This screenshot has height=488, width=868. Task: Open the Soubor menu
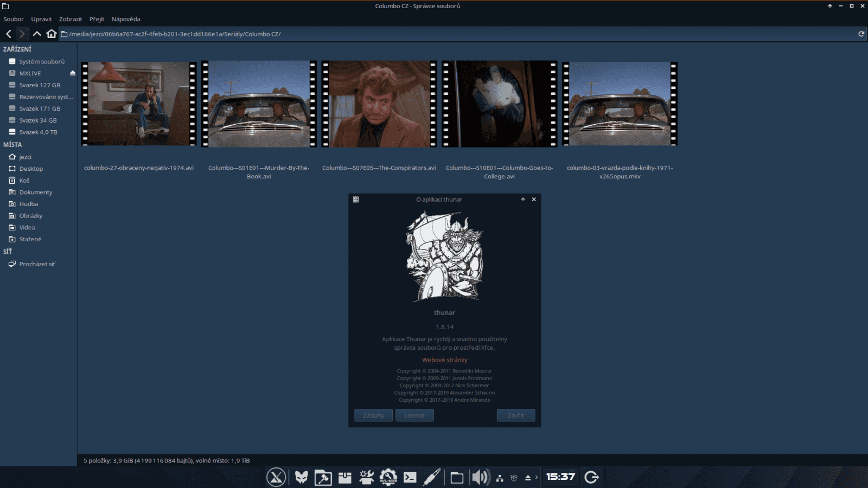pyautogui.click(x=14, y=19)
